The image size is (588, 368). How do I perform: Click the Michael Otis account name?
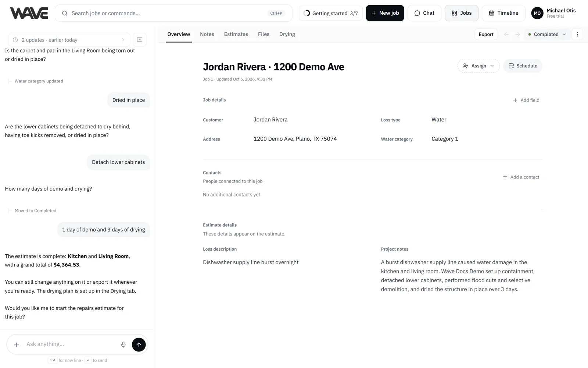[561, 10]
